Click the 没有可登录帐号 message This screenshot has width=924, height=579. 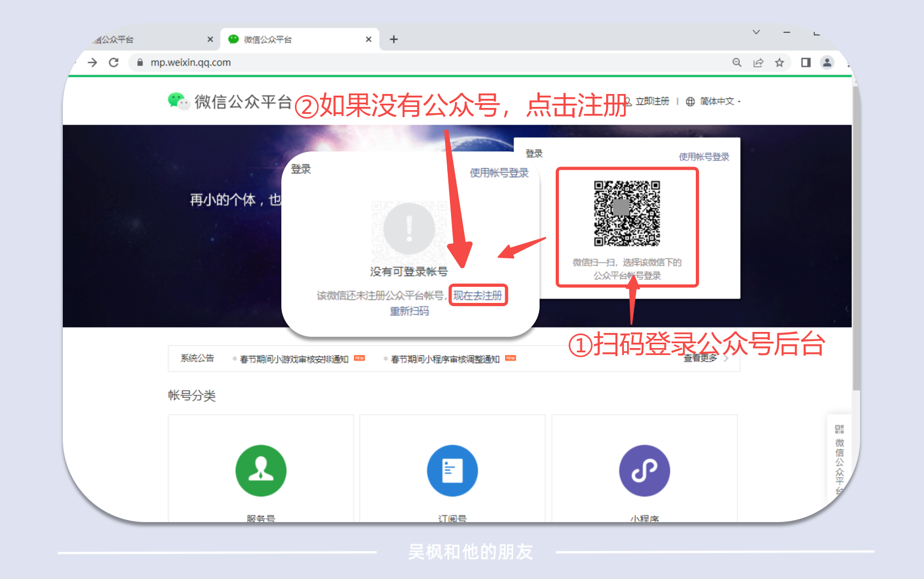click(x=409, y=272)
